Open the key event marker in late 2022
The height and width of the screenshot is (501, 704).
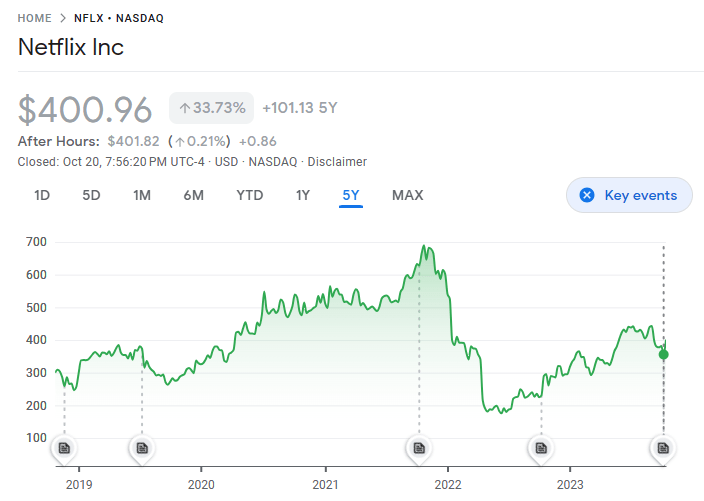(541, 447)
